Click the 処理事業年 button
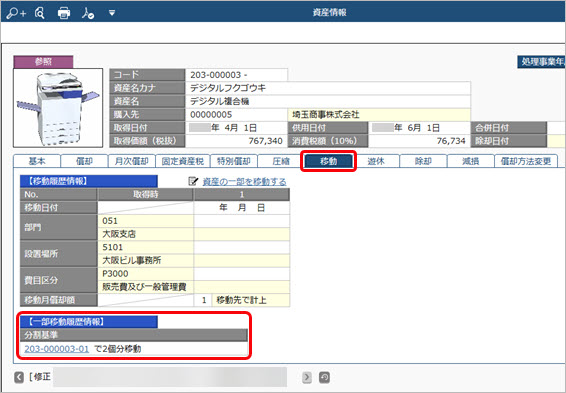566x393 pixels. (541, 62)
